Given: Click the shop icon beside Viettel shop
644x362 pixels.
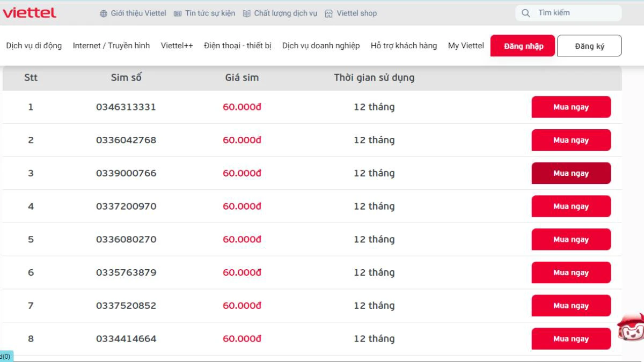Looking at the screenshot, I should 329,13.
